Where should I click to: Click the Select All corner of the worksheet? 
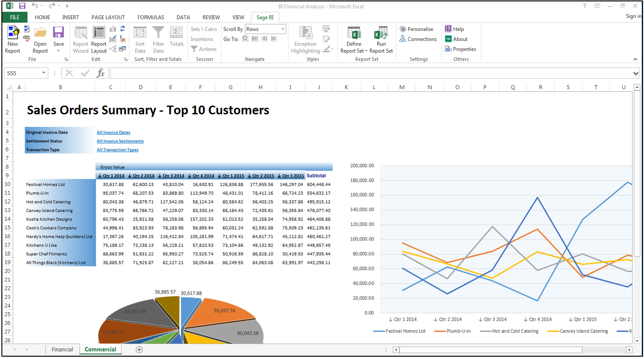coord(7,87)
